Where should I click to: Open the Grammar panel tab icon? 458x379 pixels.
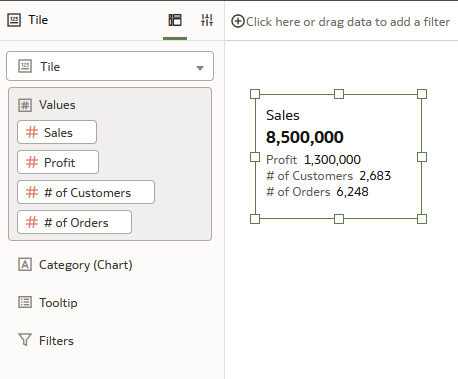[175, 20]
